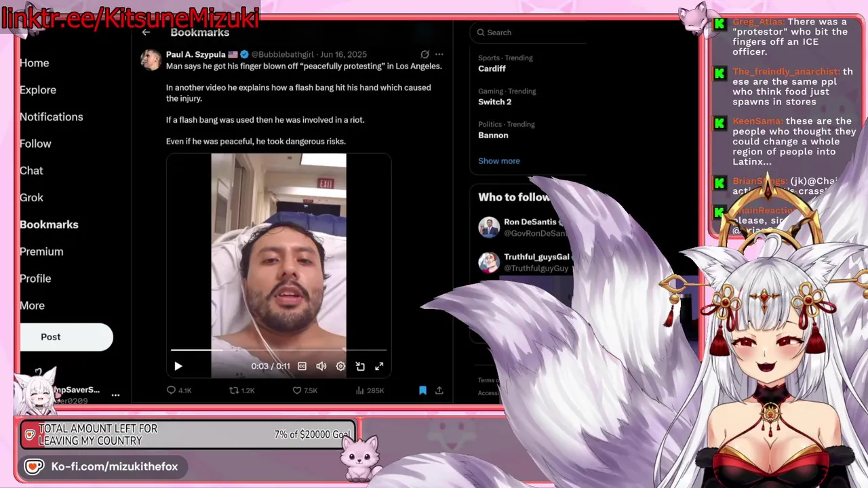The image size is (868, 488).
Task: Open Ron DeSantis profile suggestion
Action: (530, 222)
